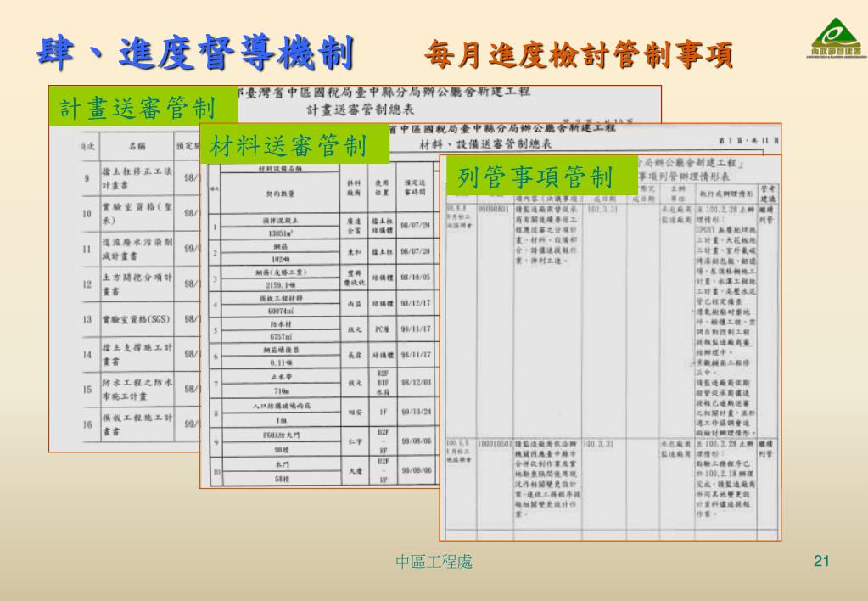Viewport: 868px width, 601px height.
Task: Click the date 99/08/06 in the material table
Action: pos(416,441)
